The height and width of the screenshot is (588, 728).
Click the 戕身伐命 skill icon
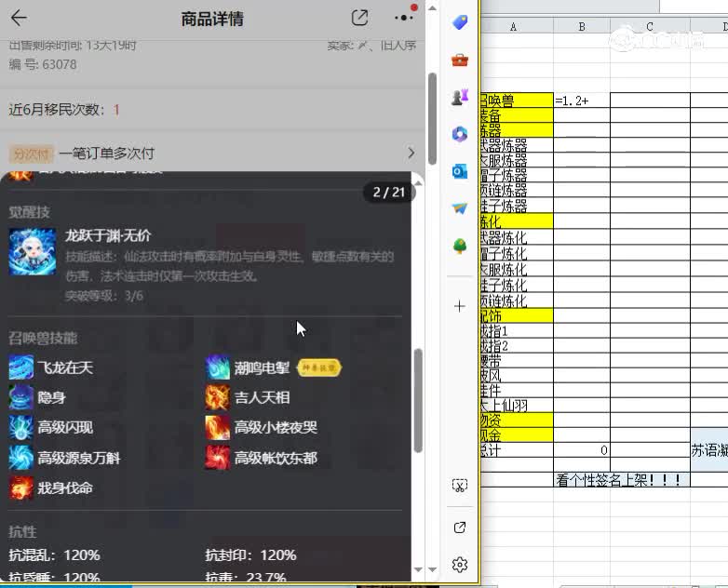pyautogui.click(x=20, y=488)
